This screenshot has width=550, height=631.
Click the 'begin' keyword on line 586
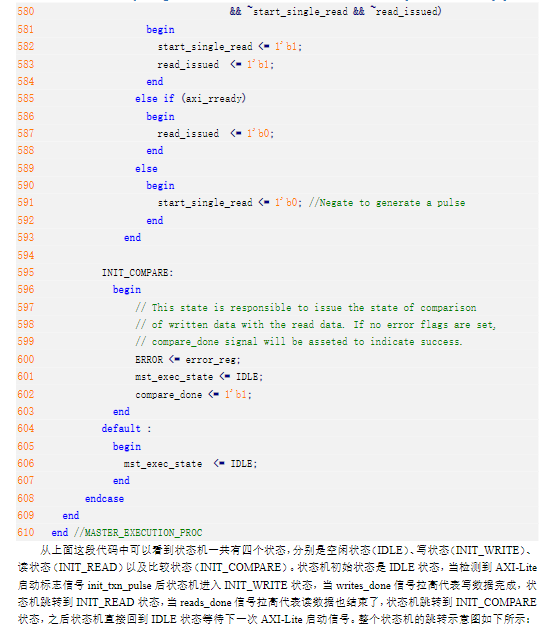160,117
